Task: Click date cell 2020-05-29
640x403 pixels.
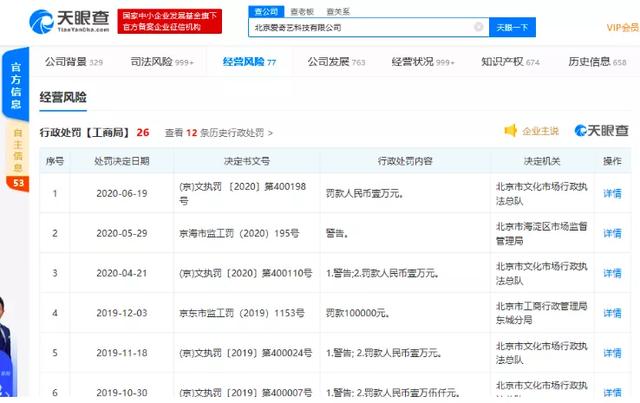Action: point(122,233)
